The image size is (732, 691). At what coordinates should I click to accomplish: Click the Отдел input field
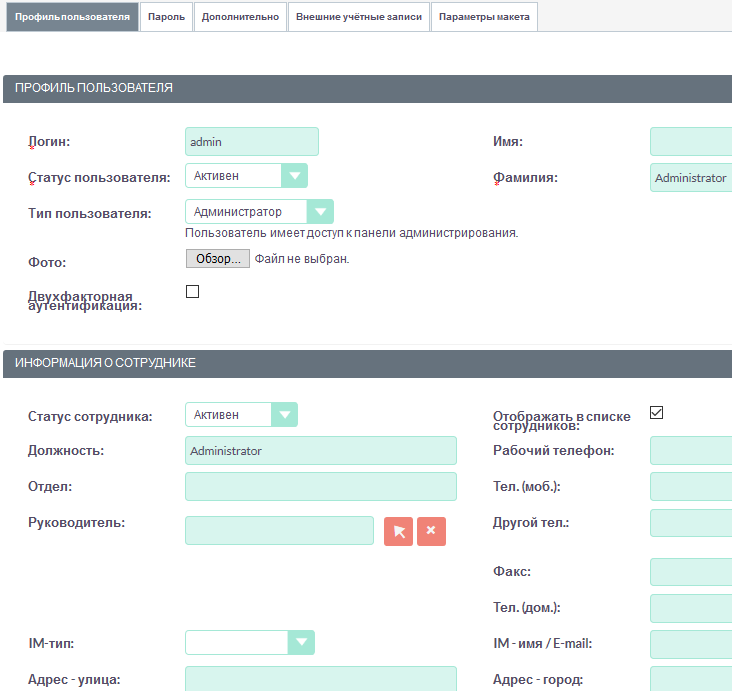320,487
